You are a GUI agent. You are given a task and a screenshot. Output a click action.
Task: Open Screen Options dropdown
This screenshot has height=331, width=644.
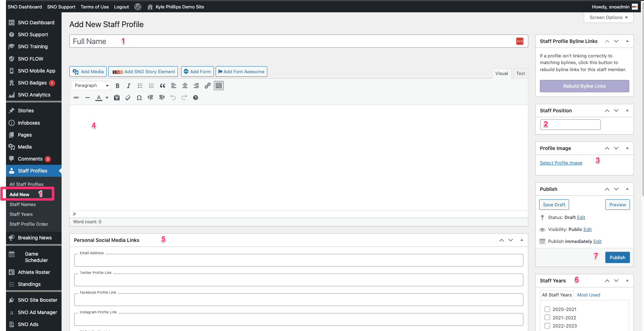click(609, 18)
